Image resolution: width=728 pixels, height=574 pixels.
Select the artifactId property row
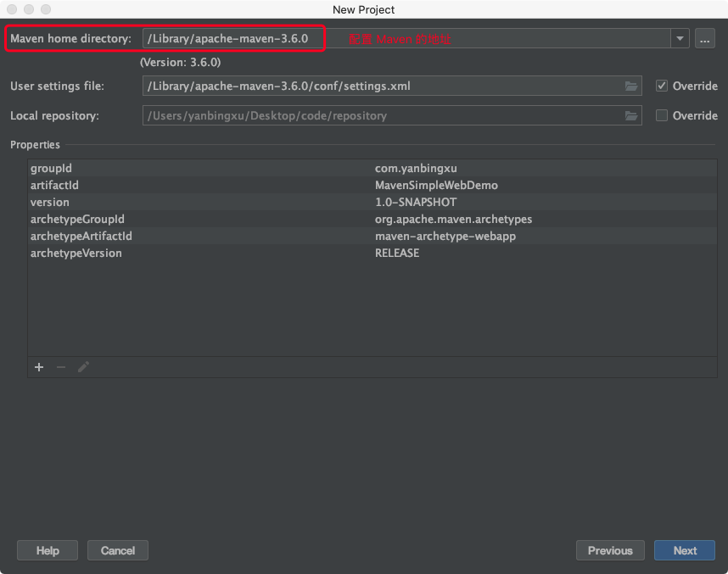point(372,185)
